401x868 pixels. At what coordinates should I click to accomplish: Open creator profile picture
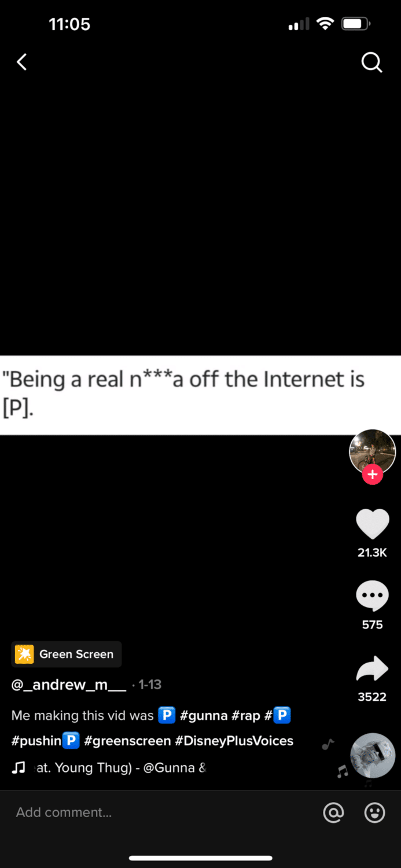click(x=372, y=453)
